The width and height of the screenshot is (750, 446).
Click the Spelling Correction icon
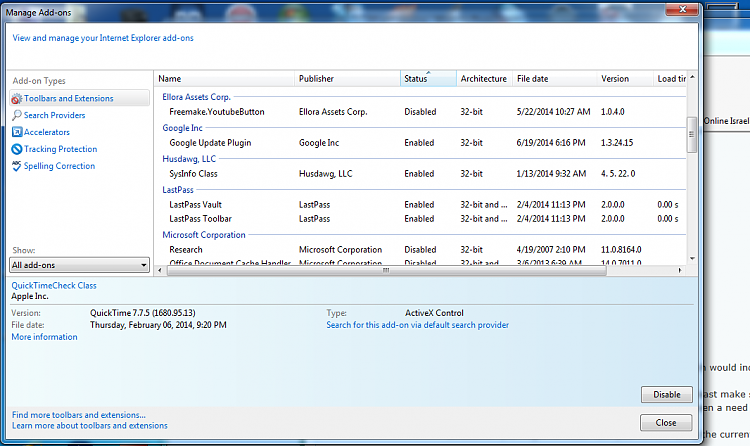point(17,166)
